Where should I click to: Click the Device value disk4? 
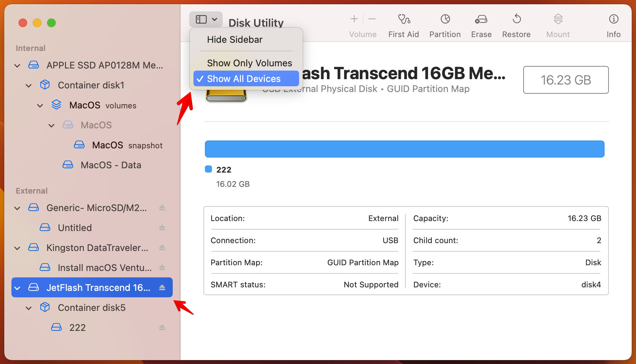coord(591,285)
